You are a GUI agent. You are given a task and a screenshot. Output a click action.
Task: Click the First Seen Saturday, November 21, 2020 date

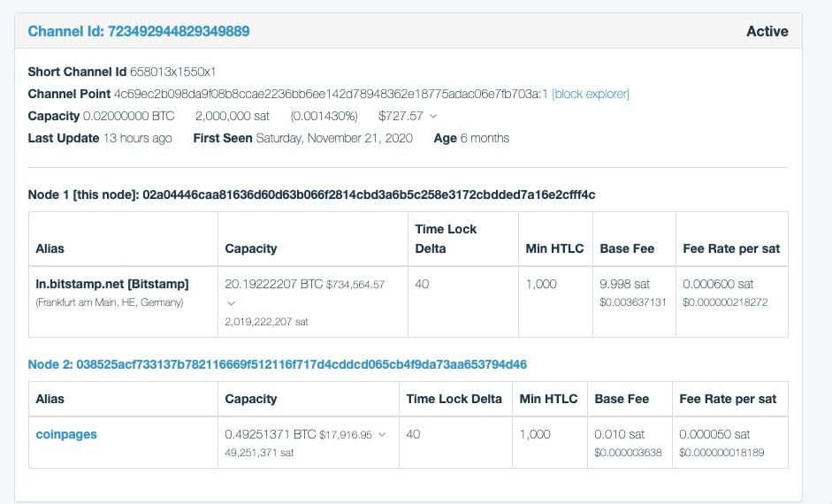tap(334, 139)
